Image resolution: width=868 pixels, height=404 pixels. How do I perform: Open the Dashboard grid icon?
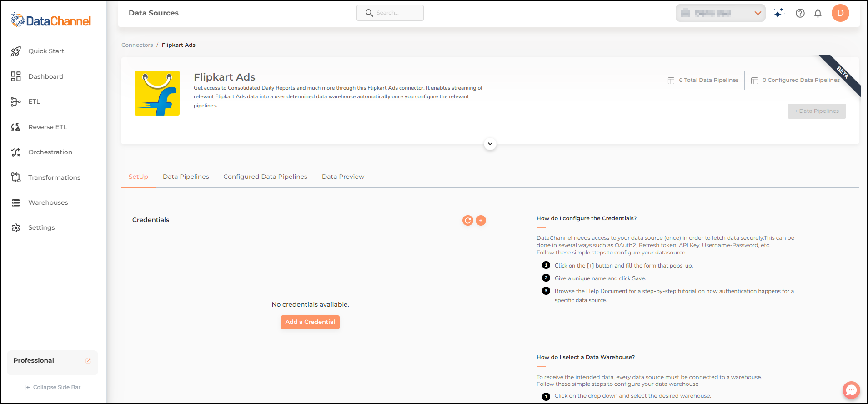coord(16,76)
